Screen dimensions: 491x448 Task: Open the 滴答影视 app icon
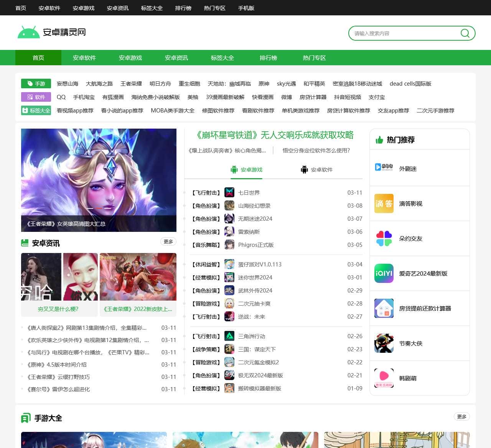click(x=384, y=203)
